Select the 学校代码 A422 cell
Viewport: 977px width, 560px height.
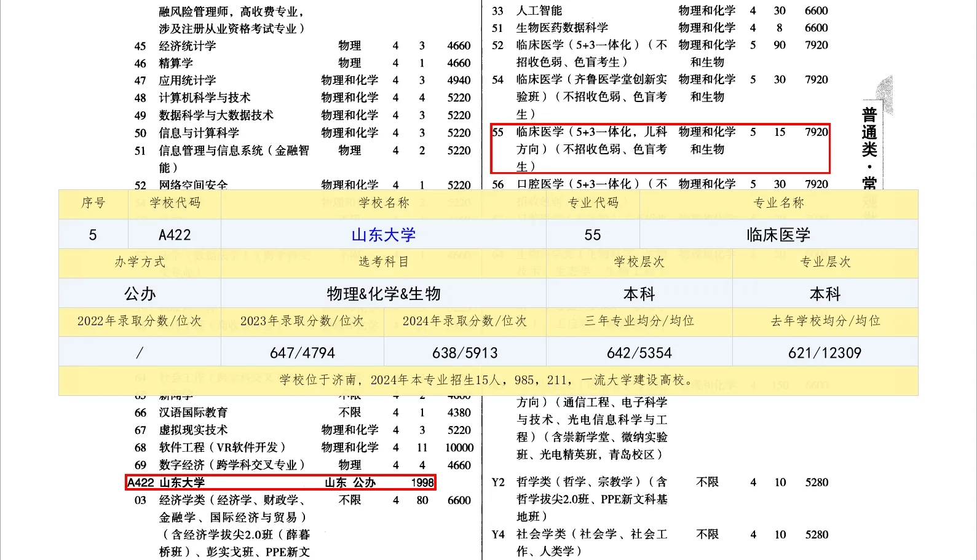[x=175, y=235]
